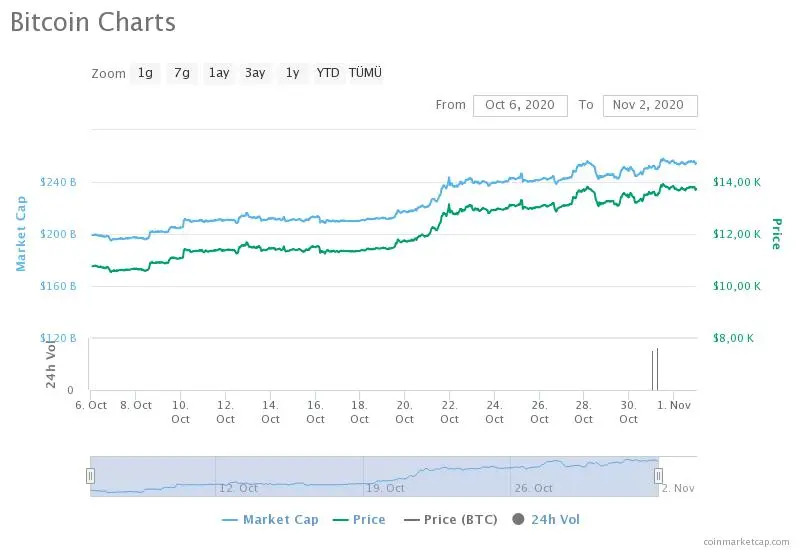Choose the 3ay zoom range
Image resolution: width=800 pixels, height=550 pixels.
click(x=255, y=73)
